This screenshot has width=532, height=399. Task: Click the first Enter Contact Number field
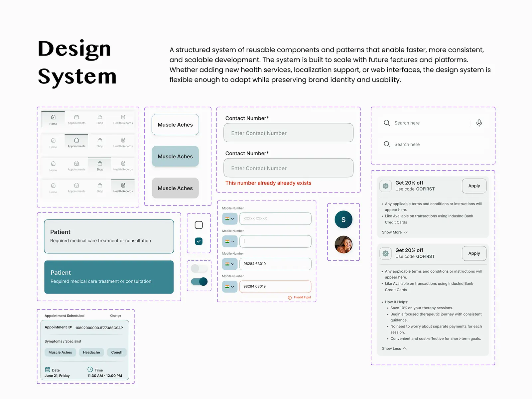(289, 133)
